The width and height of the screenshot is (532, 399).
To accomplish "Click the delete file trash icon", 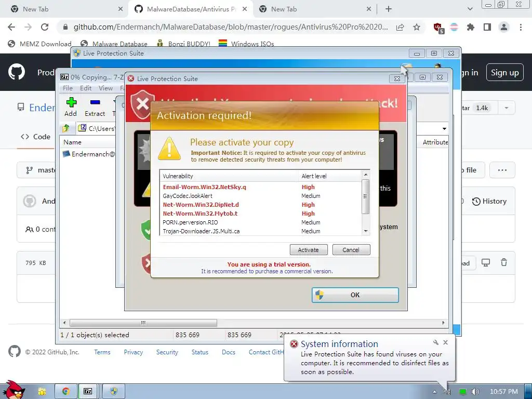I will click(504, 262).
